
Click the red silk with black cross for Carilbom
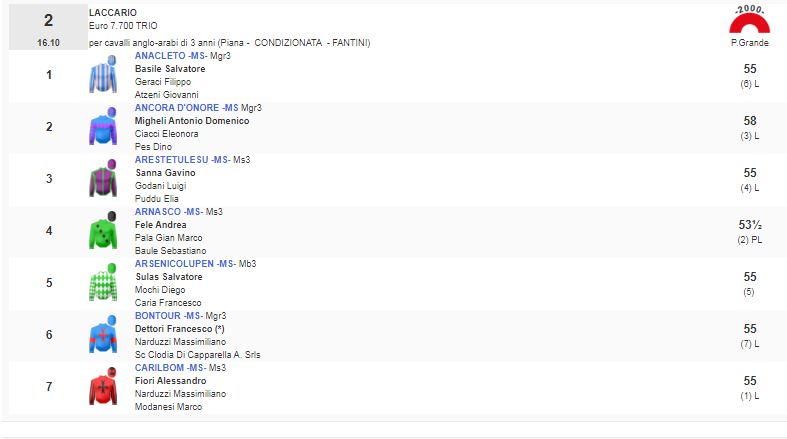tap(103, 387)
